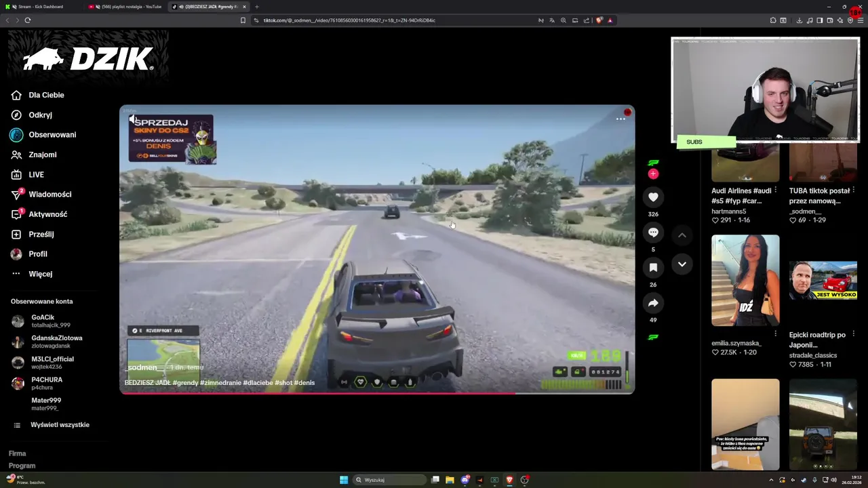Image resolution: width=868 pixels, height=488 pixels.
Task: Open the Brave wallet icon
Action: point(830,20)
